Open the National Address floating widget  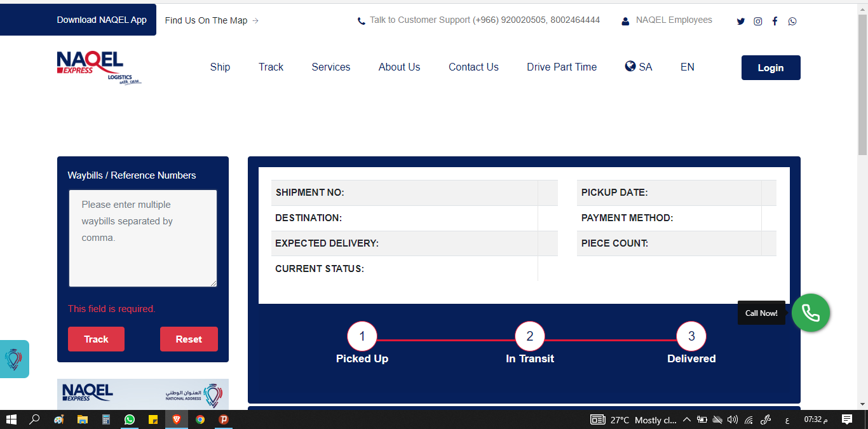click(14, 359)
